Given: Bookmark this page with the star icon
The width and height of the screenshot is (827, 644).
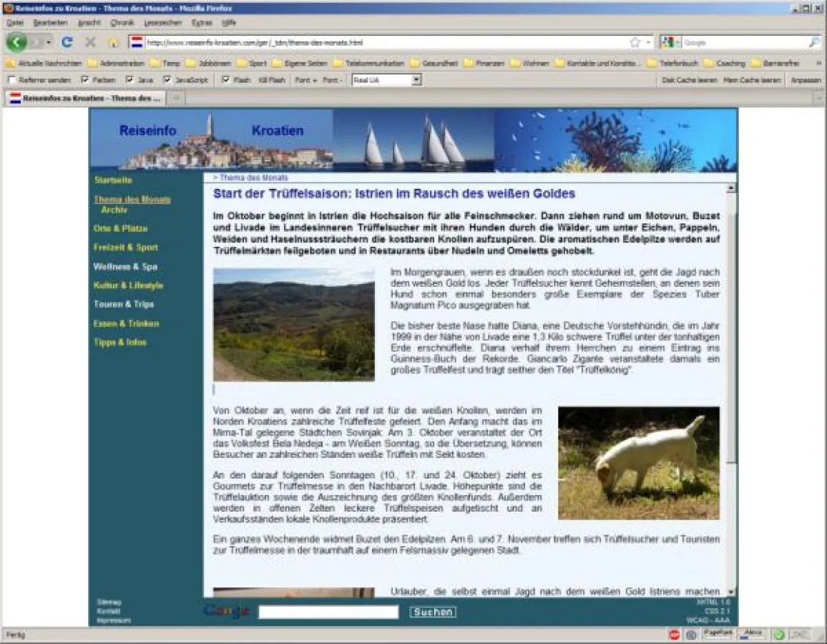Looking at the screenshot, I should pyautogui.click(x=635, y=42).
